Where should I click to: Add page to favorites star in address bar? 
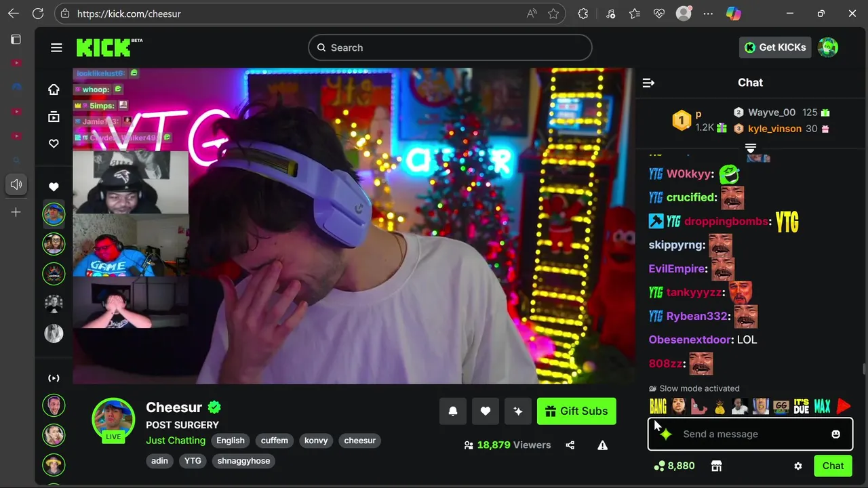(553, 14)
